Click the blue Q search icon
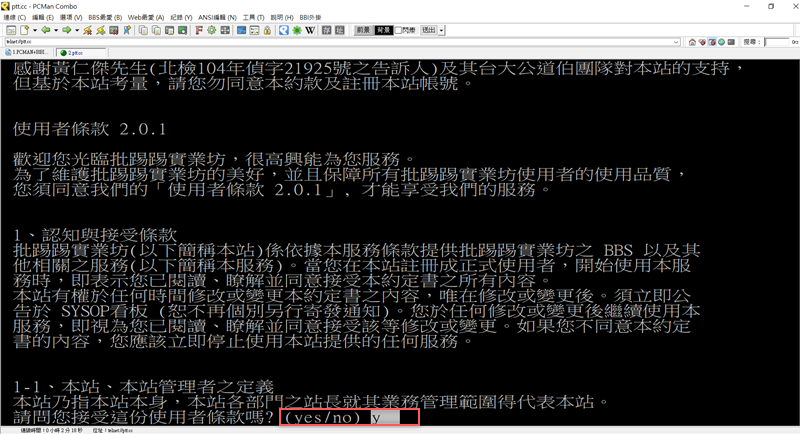The width and height of the screenshot is (800, 434). pos(284,30)
